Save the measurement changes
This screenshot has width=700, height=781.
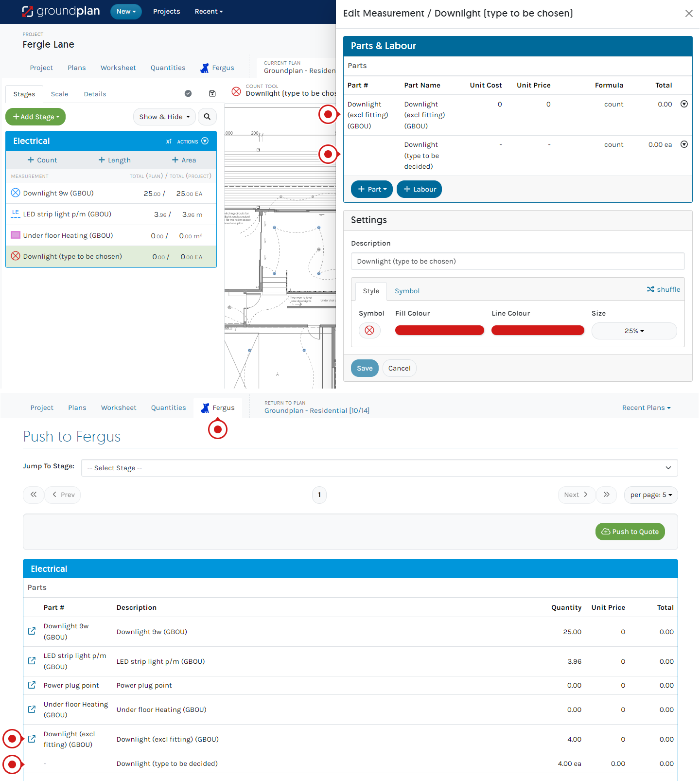[x=365, y=368]
